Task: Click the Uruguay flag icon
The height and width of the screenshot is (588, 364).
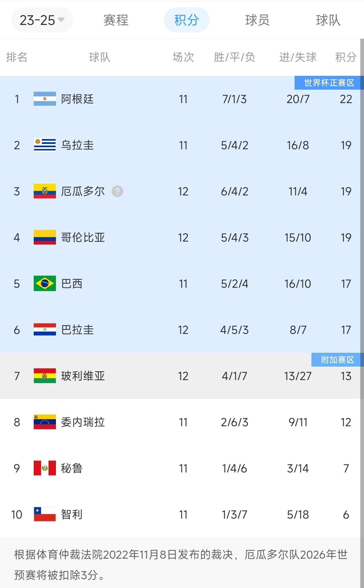Action: pos(44,145)
